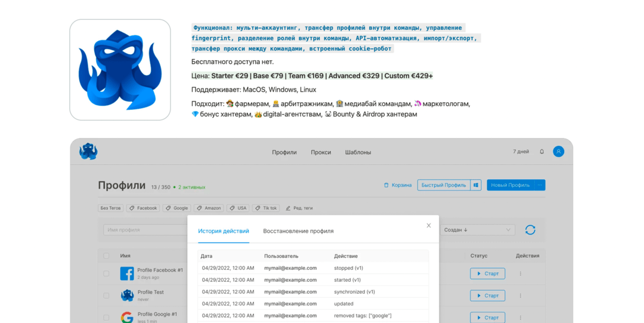Open the three-dots menu beside Новый Профиль
644x323 pixels.
pyautogui.click(x=540, y=185)
